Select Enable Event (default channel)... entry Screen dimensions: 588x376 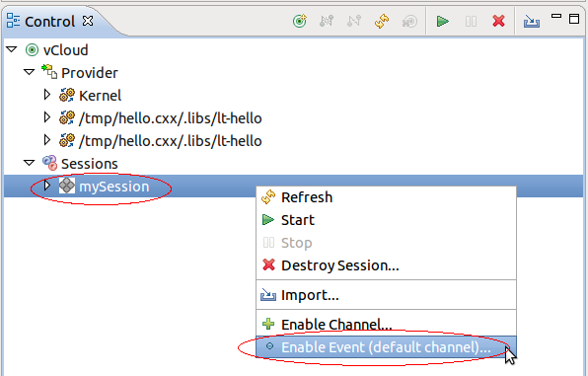coord(387,347)
